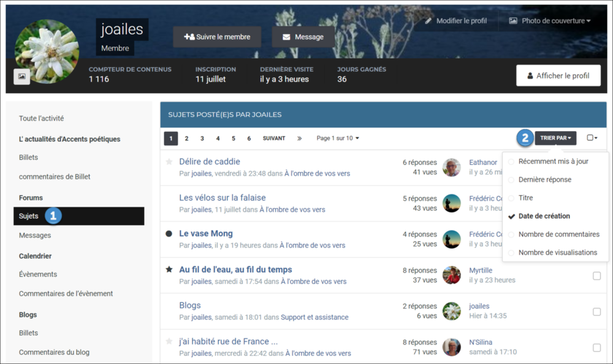Open the Les vélos sur la falaise topic
This screenshot has width=613, height=364.
point(223,198)
